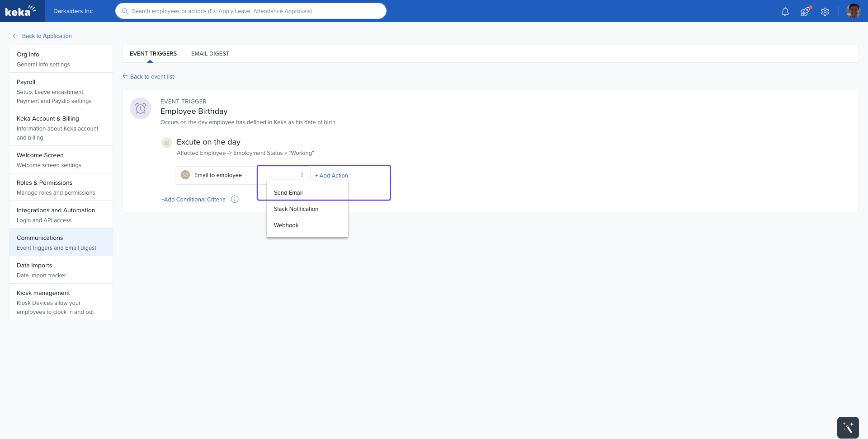Open the settings gear icon
The width and height of the screenshot is (868, 439).
(825, 12)
